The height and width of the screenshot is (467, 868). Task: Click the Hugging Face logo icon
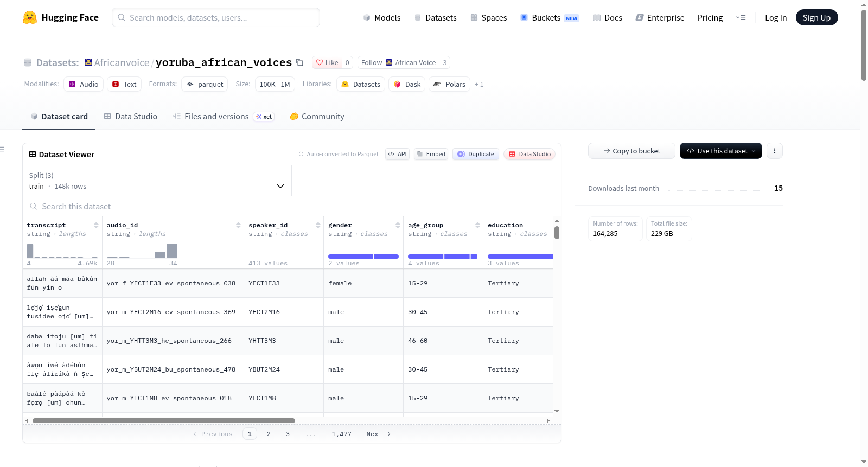coord(29,17)
